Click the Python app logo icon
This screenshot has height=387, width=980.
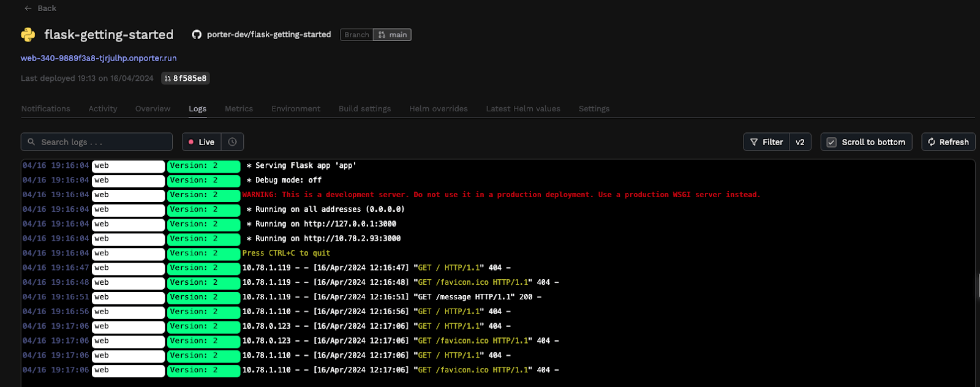tap(28, 35)
